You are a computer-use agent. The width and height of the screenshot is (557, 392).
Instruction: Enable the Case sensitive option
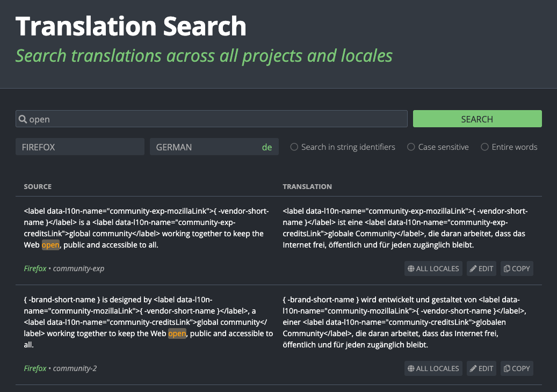411,147
